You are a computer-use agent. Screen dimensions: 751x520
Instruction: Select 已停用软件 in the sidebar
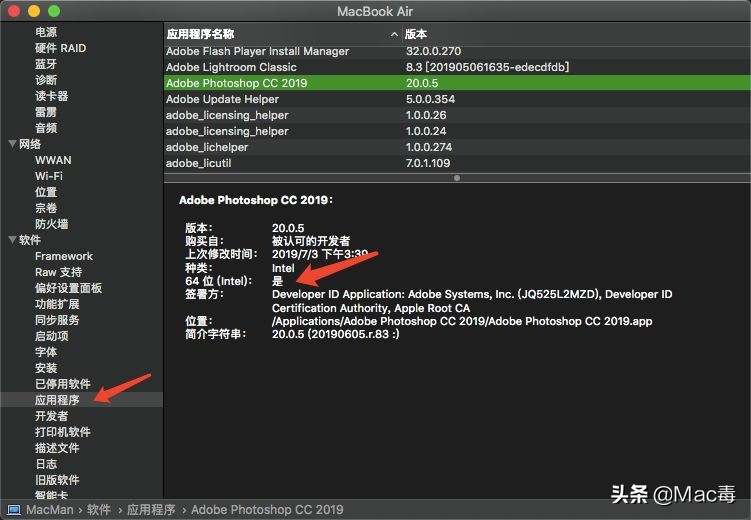63,384
